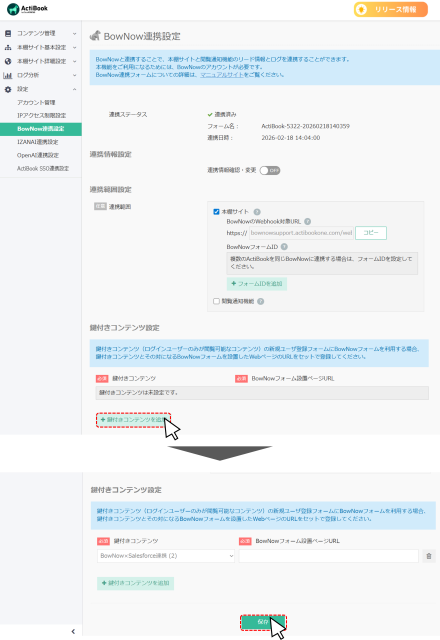Click the green 保存 button
This screenshot has width=440, height=640.
263,622
